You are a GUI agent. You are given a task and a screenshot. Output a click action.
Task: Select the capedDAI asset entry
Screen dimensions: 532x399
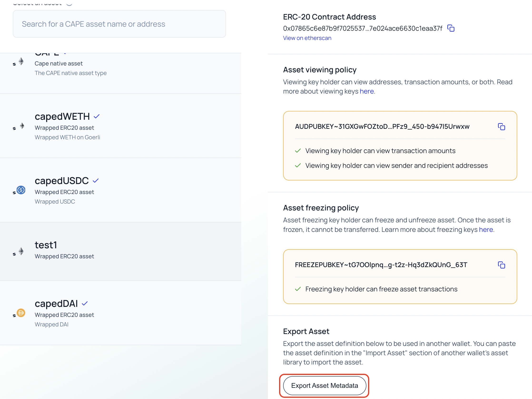click(120, 313)
